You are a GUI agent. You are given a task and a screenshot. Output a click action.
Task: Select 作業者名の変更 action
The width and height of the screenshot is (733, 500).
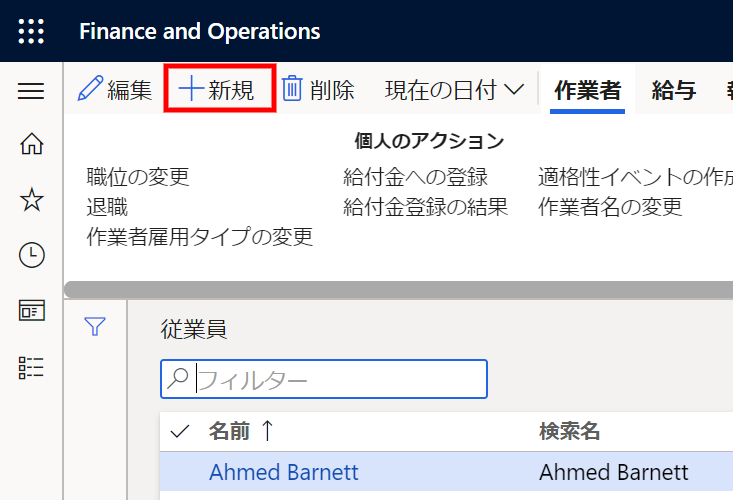click(x=610, y=207)
